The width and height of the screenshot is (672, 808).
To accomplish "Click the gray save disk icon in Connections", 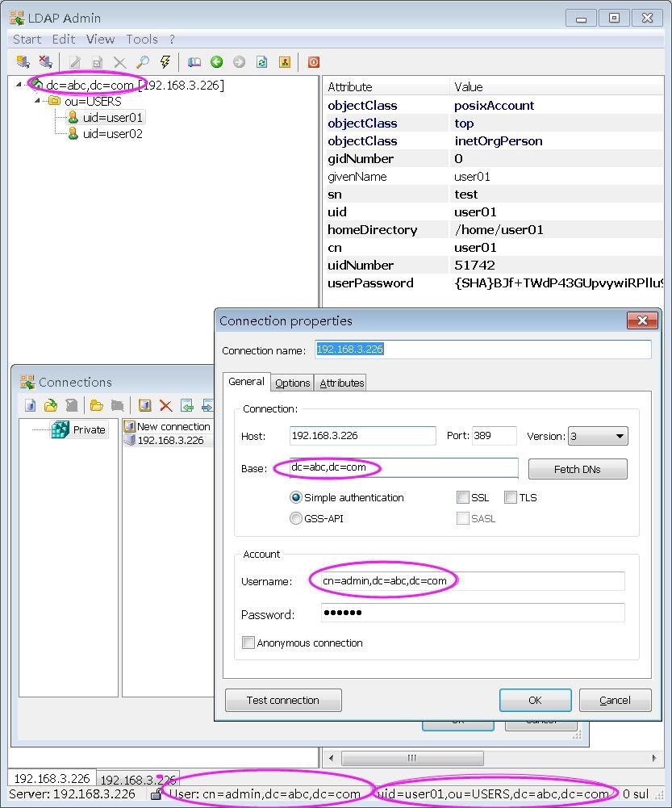I will [x=72, y=405].
